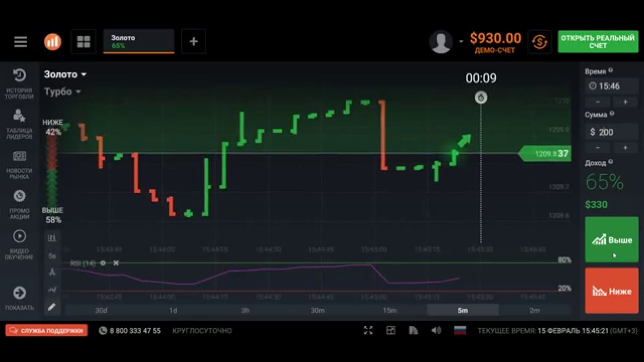Select the 3h chart time range
The width and height of the screenshot is (644, 362).
[246, 310]
